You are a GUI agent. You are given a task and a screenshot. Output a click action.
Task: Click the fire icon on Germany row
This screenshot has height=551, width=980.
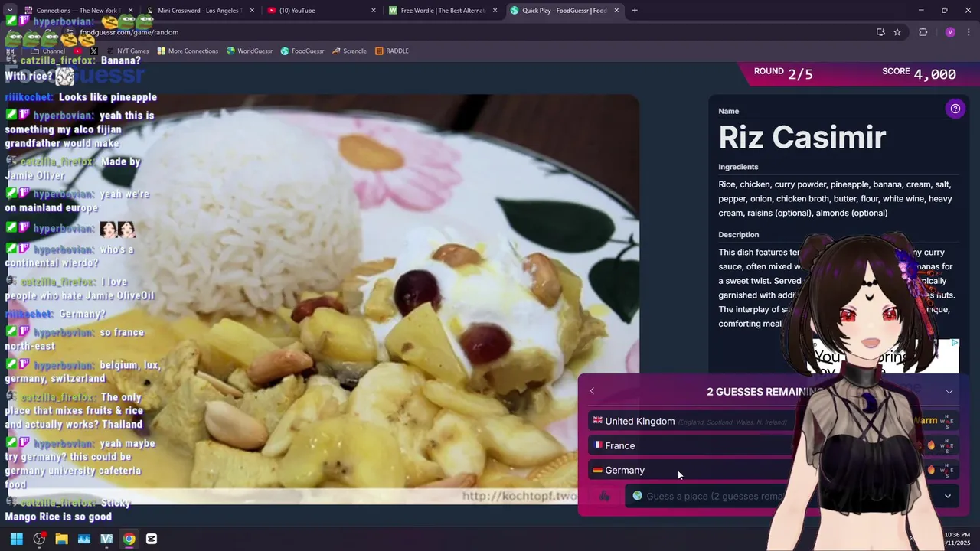pyautogui.click(x=931, y=470)
